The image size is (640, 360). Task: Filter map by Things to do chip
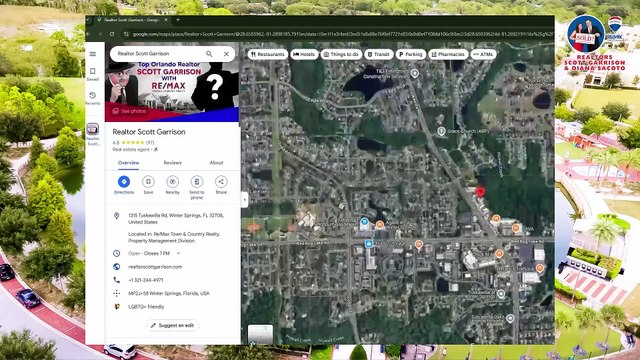click(x=341, y=54)
